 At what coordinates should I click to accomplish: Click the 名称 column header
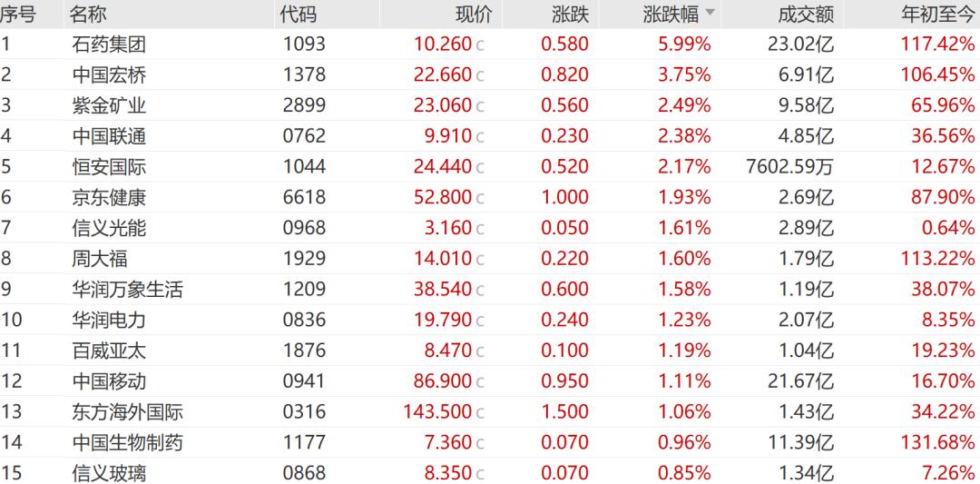(x=87, y=15)
